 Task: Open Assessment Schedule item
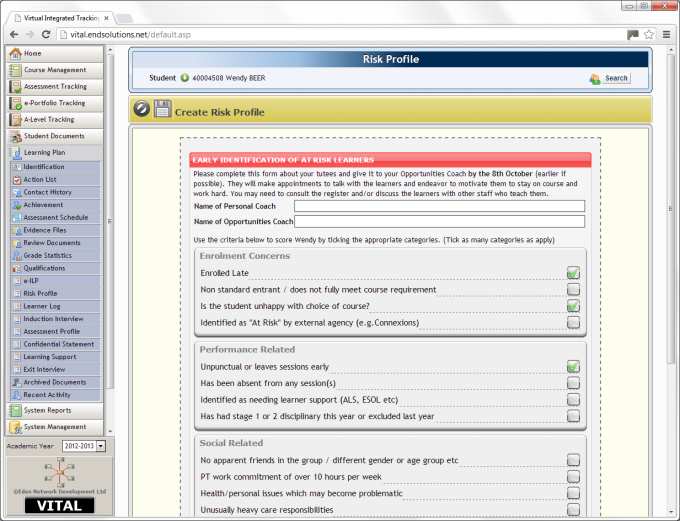[x=56, y=217]
